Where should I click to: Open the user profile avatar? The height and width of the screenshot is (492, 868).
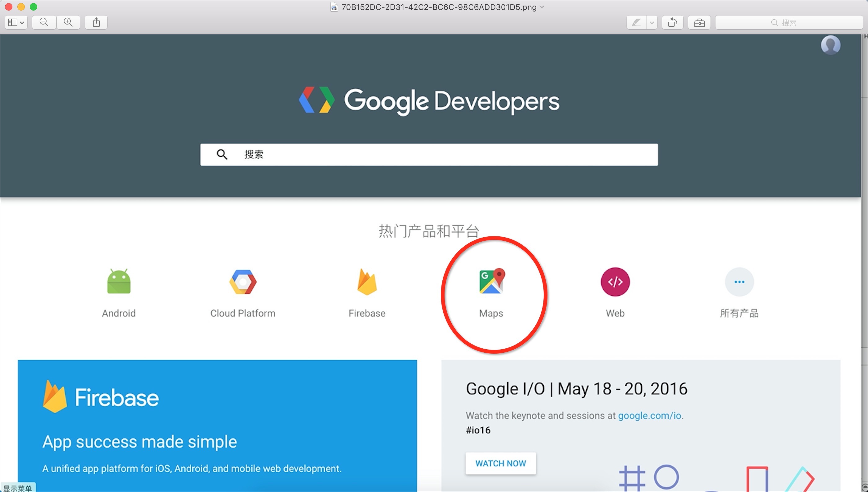point(830,45)
